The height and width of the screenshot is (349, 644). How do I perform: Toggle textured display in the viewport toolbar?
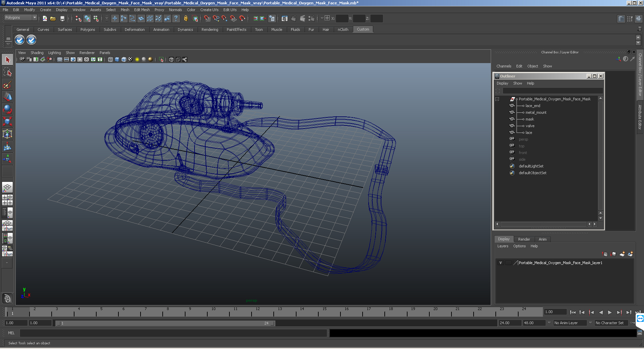(130, 59)
